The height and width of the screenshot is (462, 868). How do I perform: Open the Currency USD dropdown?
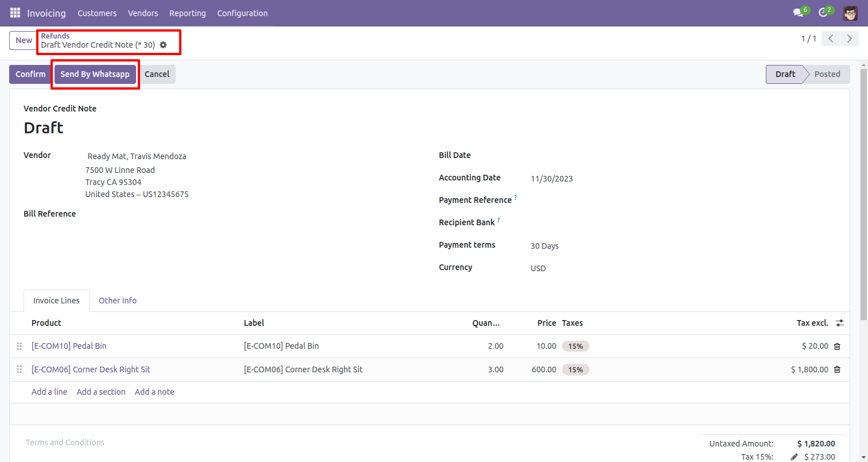pos(538,268)
